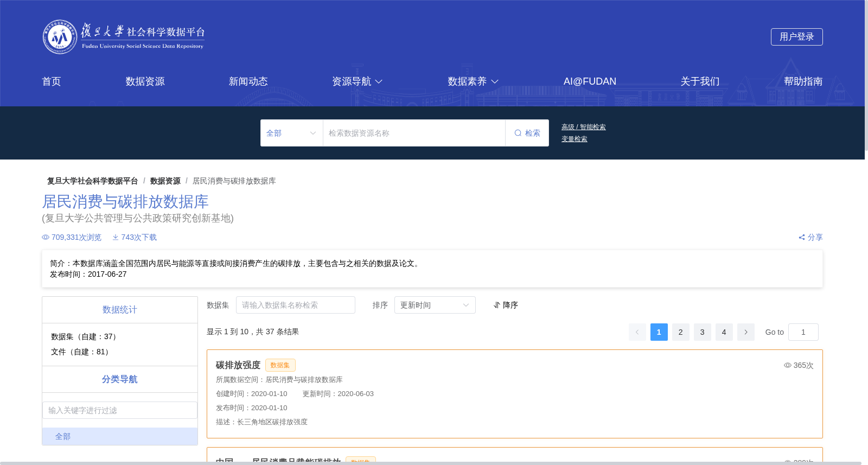Toggle the 降序 sort order icon

pyautogui.click(x=496, y=305)
